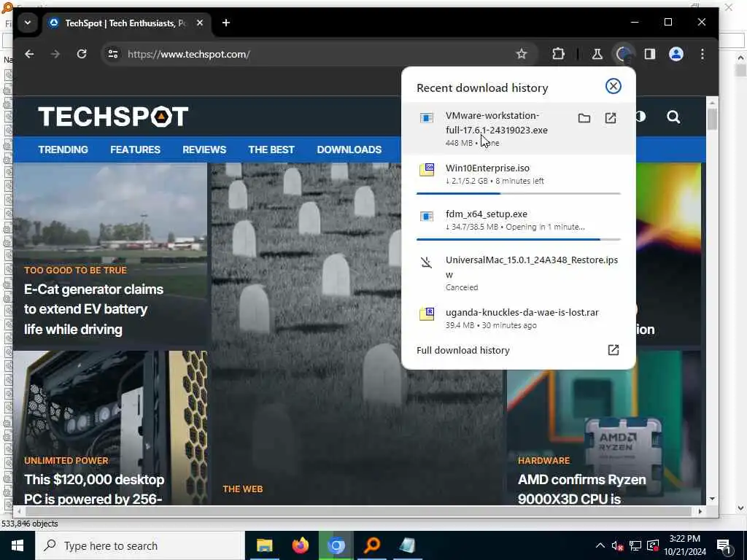Click the VMware-workstation exe file icon
This screenshot has width=747, height=560.
(426, 117)
